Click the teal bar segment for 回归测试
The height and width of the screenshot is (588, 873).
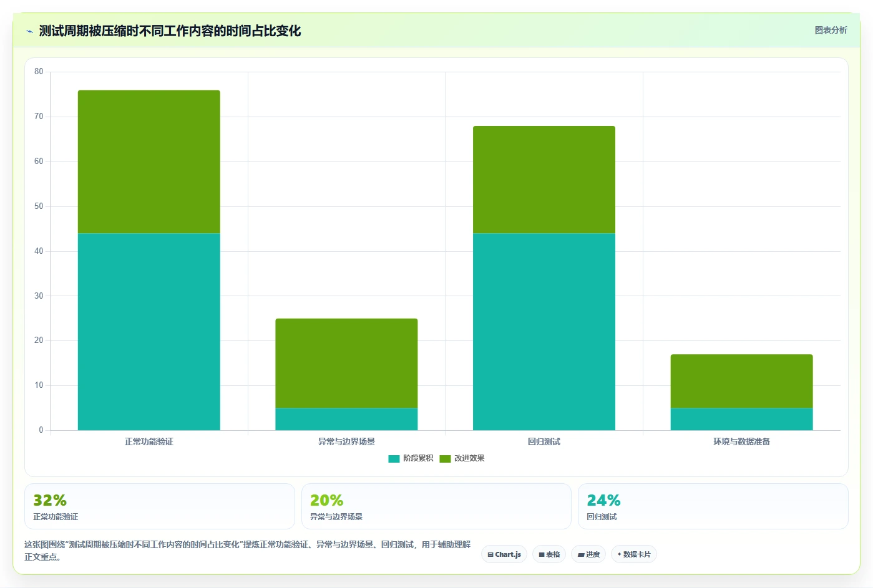(x=544, y=332)
